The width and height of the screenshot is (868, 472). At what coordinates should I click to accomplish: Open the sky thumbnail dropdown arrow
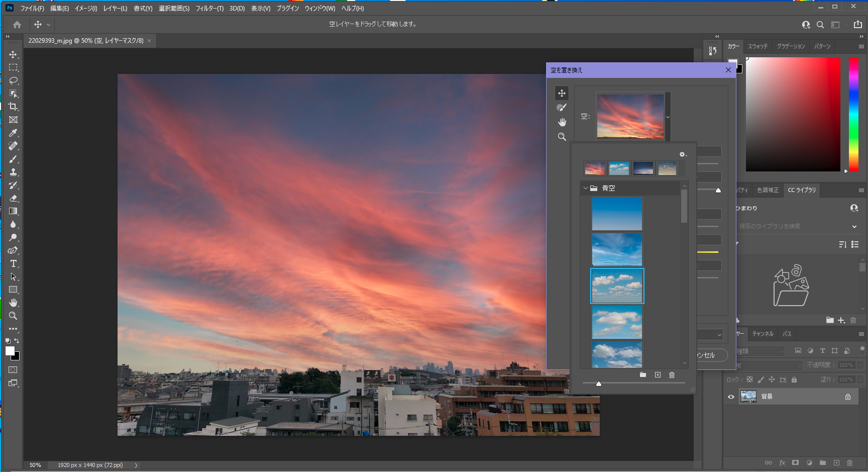(668, 117)
